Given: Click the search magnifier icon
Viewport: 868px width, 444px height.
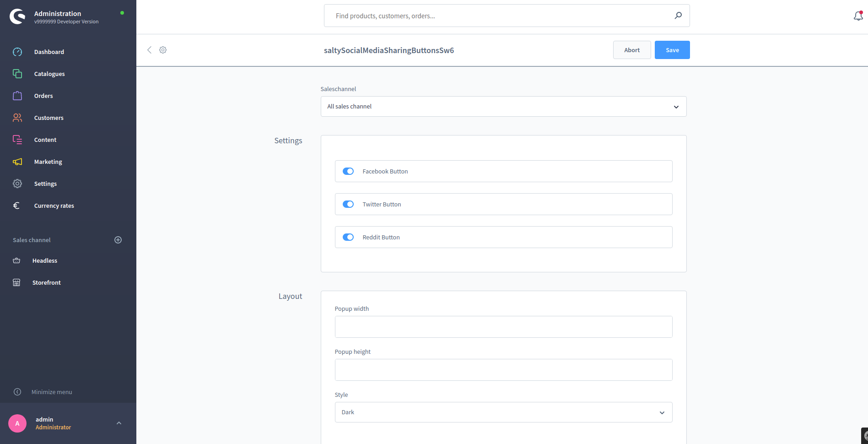Looking at the screenshot, I should coord(678,16).
